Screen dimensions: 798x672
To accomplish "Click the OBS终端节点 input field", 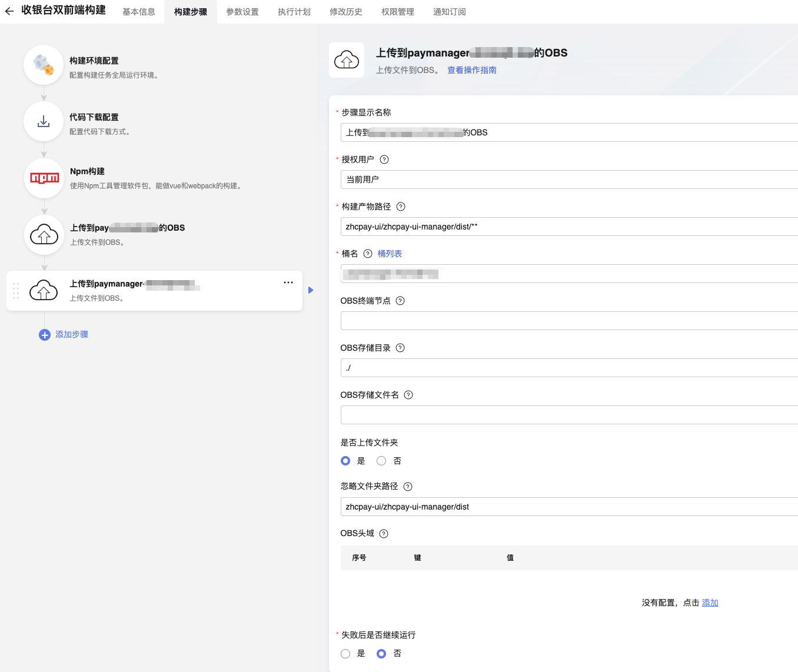I will pos(569,321).
